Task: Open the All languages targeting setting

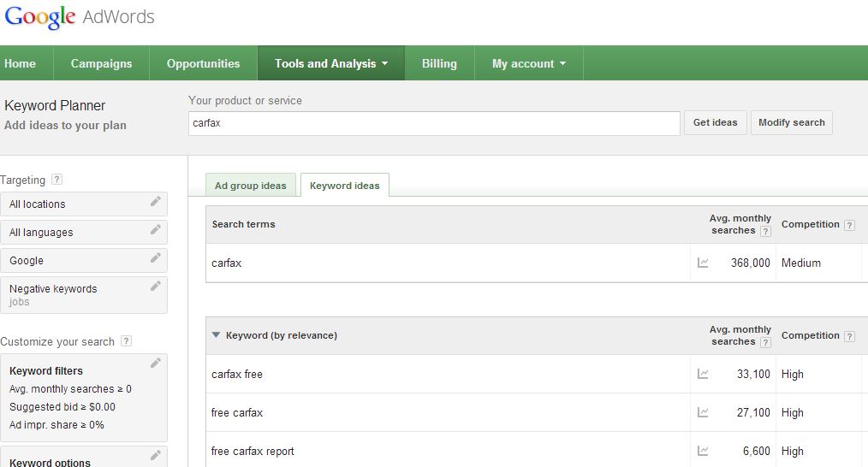Action: tap(84, 232)
